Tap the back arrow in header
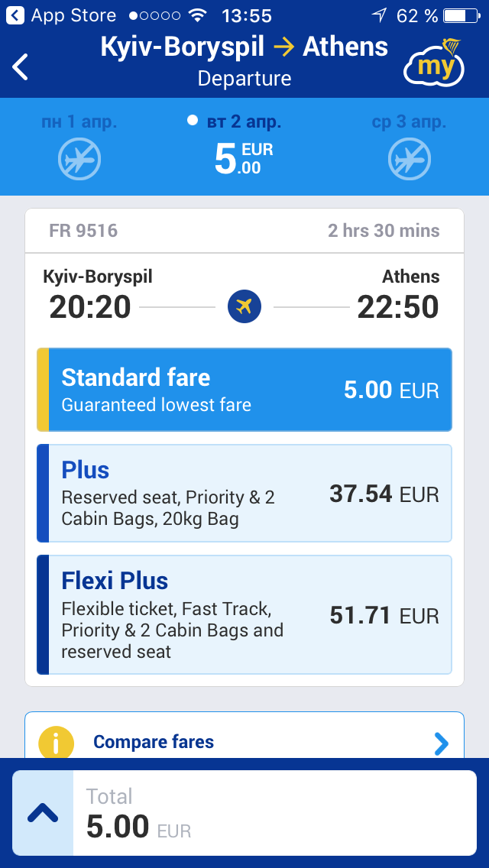This screenshot has width=489, height=868. pos(21,66)
